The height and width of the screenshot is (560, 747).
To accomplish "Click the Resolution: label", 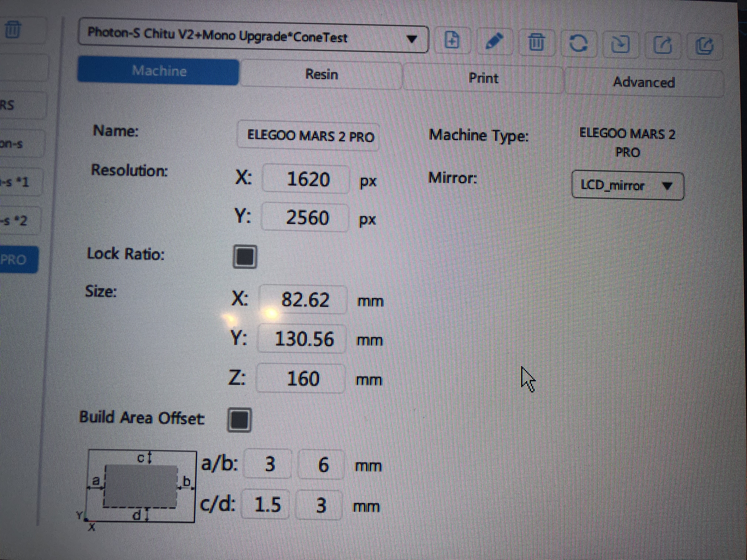I will click(x=129, y=171).
